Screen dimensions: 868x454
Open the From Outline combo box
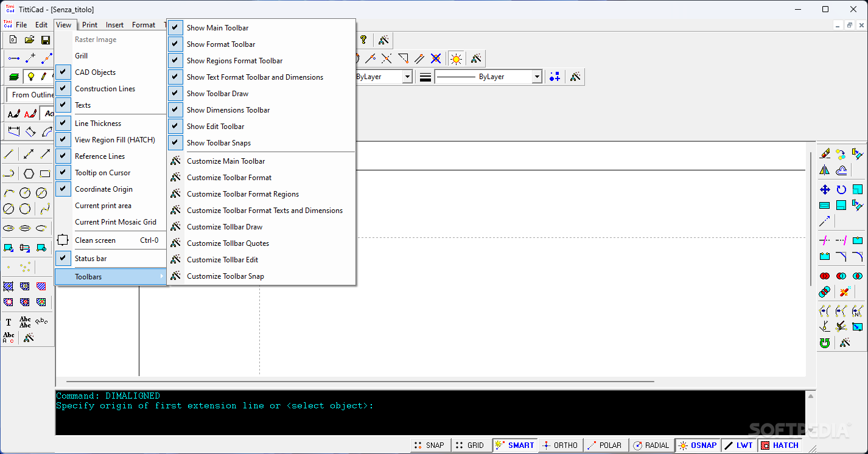31,95
